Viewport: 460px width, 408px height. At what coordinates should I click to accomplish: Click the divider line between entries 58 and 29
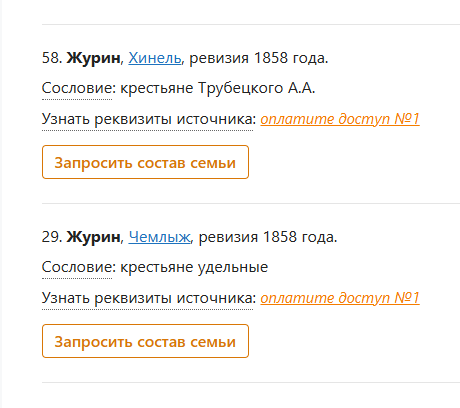pos(251,203)
